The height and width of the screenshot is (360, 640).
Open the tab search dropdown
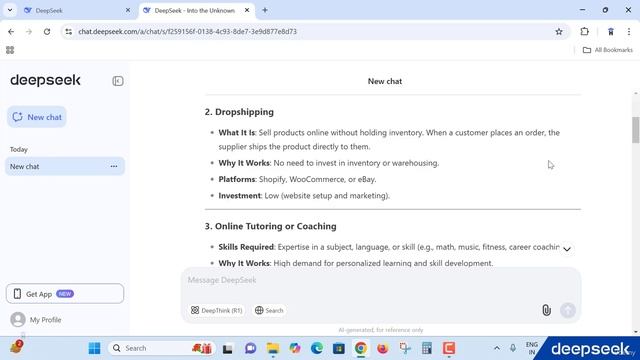click(10, 10)
